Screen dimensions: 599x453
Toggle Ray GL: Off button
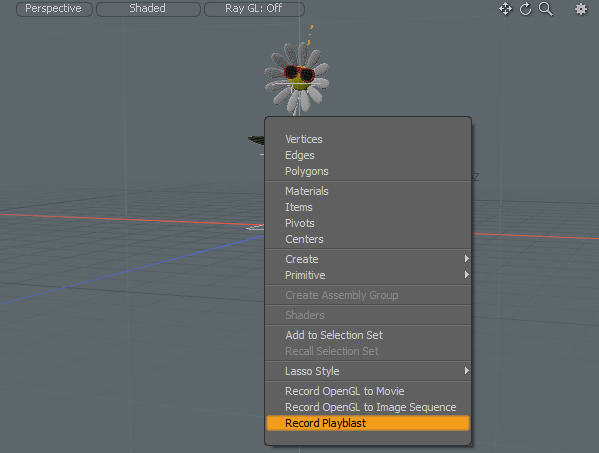click(254, 8)
